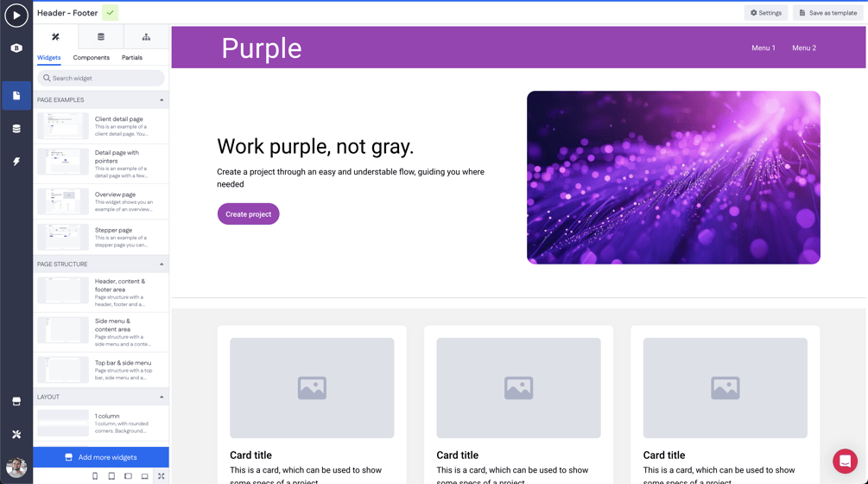This screenshot has height=484, width=868.
Task: Select Top bar & side menu widget
Action: 101,370
